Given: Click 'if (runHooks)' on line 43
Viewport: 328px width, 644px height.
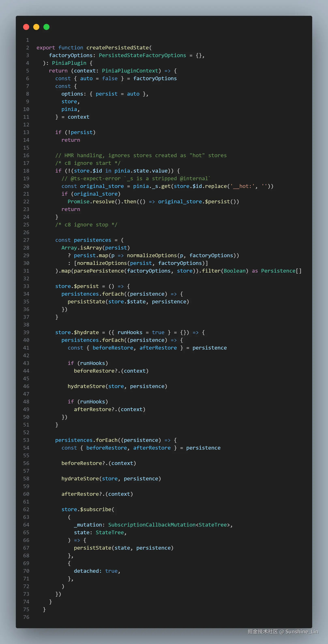Looking at the screenshot, I should click(x=88, y=363).
